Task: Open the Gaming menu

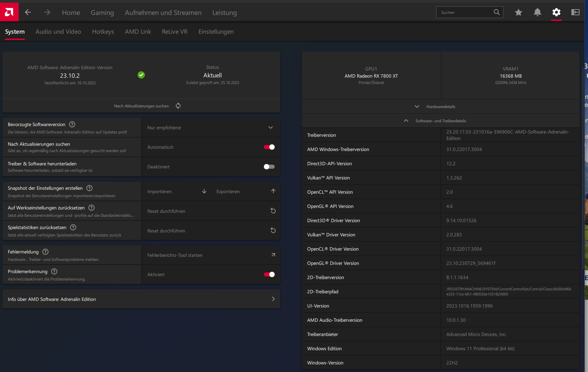Action: click(102, 13)
